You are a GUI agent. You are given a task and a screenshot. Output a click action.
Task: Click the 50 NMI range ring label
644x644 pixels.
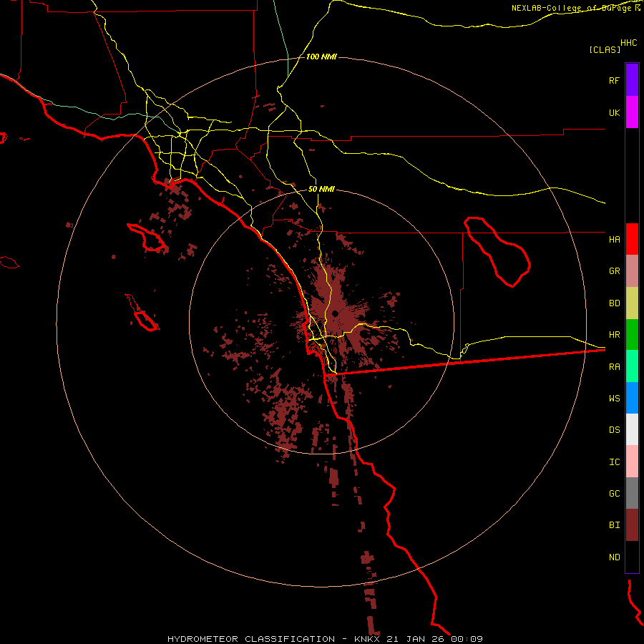point(321,189)
